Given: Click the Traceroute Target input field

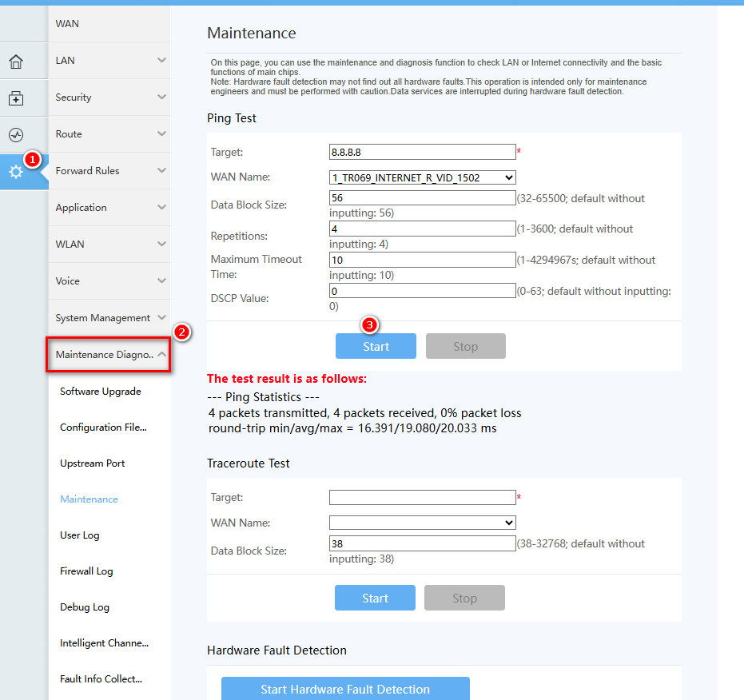Looking at the screenshot, I should tap(422, 497).
